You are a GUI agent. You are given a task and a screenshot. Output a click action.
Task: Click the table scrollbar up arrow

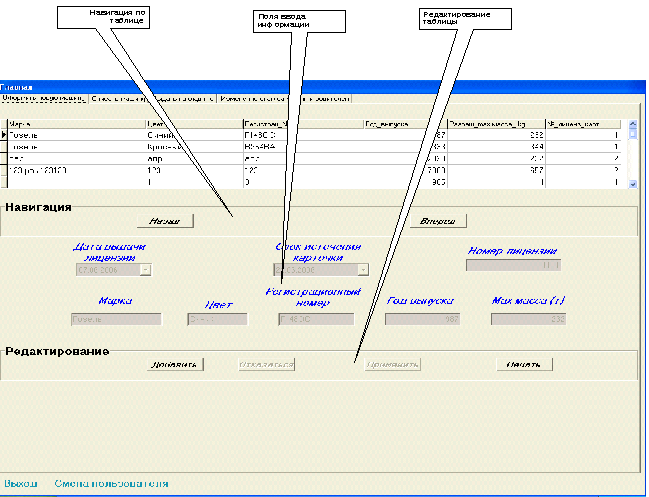[x=632, y=124]
